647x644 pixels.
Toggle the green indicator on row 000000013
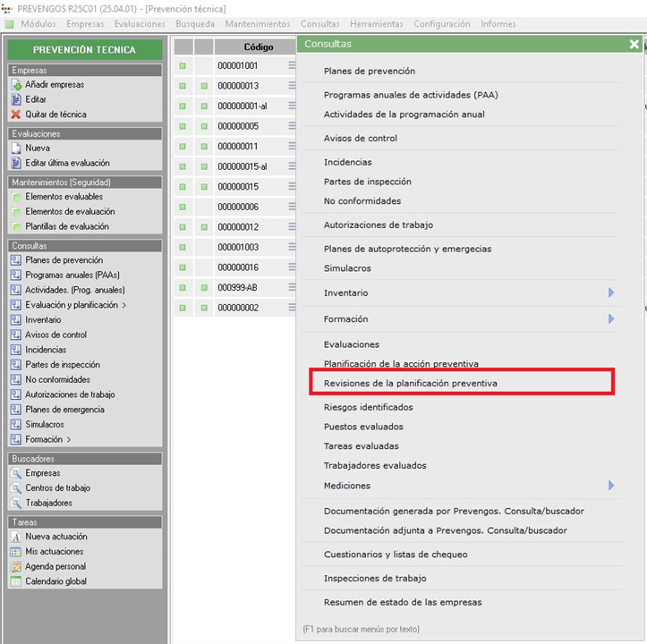183,86
